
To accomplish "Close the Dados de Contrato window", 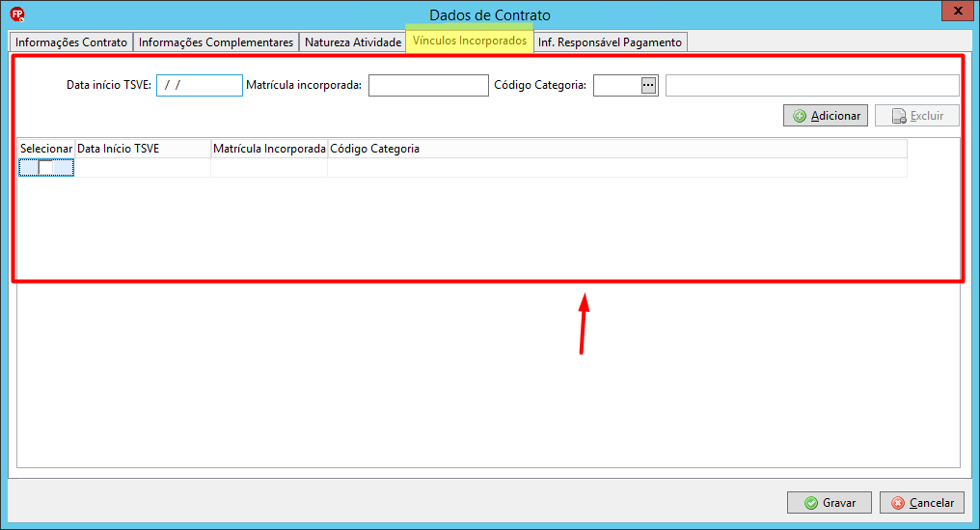I will [x=958, y=11].
